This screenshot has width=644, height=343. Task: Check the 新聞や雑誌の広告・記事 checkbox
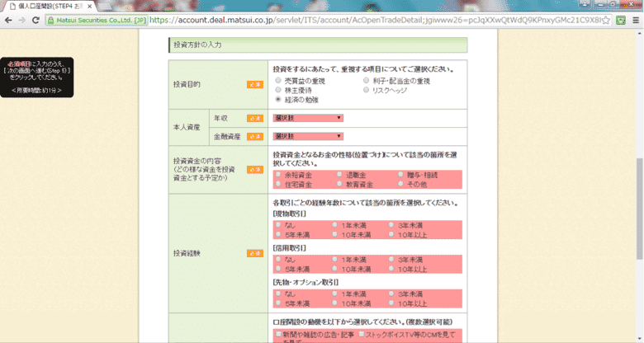(x=277, y=334)
